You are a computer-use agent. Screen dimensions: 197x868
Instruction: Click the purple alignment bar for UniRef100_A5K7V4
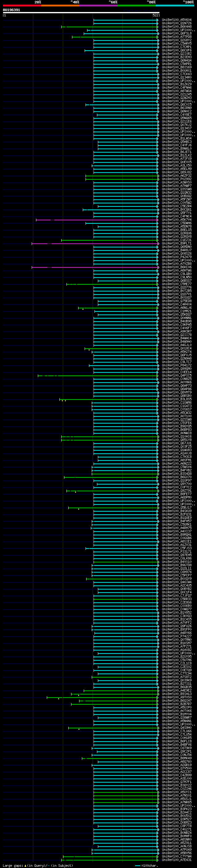(97, 220)
